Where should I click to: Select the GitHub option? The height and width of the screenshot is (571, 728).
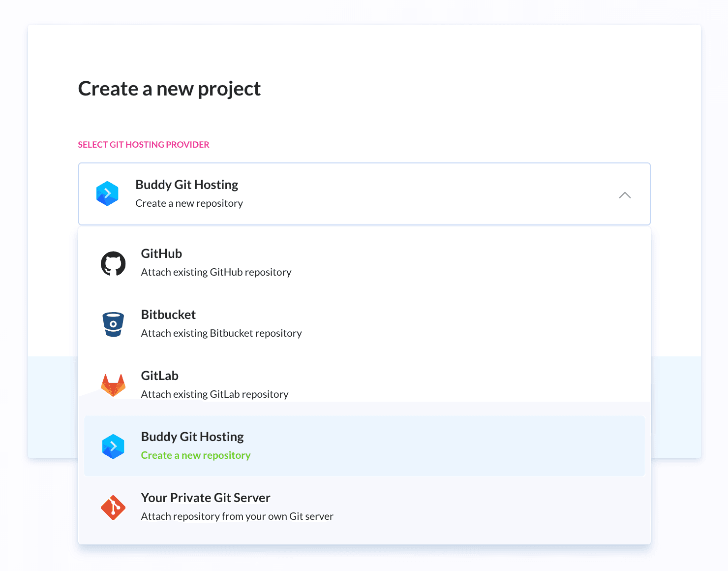coord(161,254)
